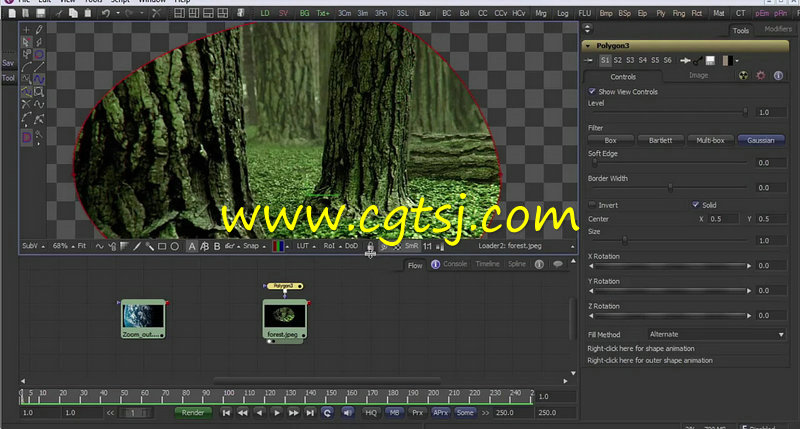Click the pin icon next to S1
Viewport: 800px width, 429px height.
(589, 60)
